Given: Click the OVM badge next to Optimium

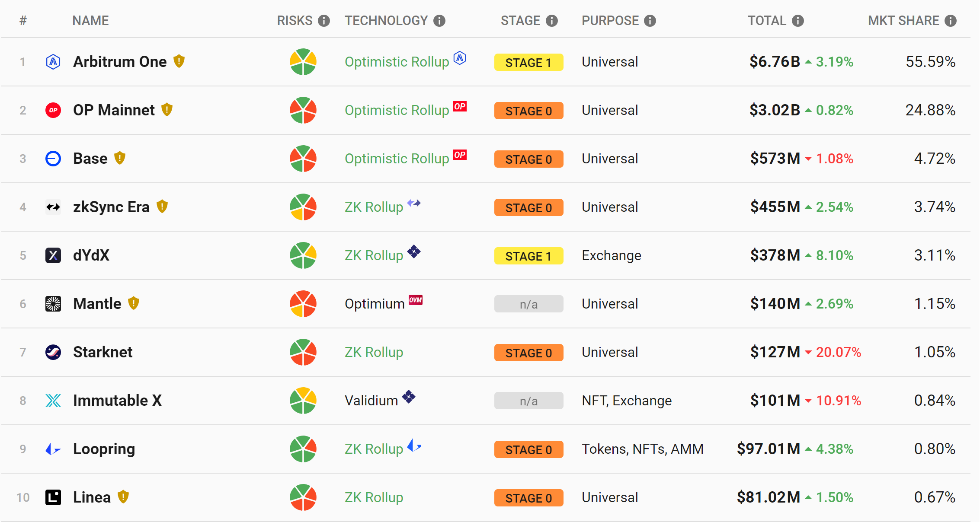Looking at the screenshot, I should pyautogui.click(x=416, y=300).
